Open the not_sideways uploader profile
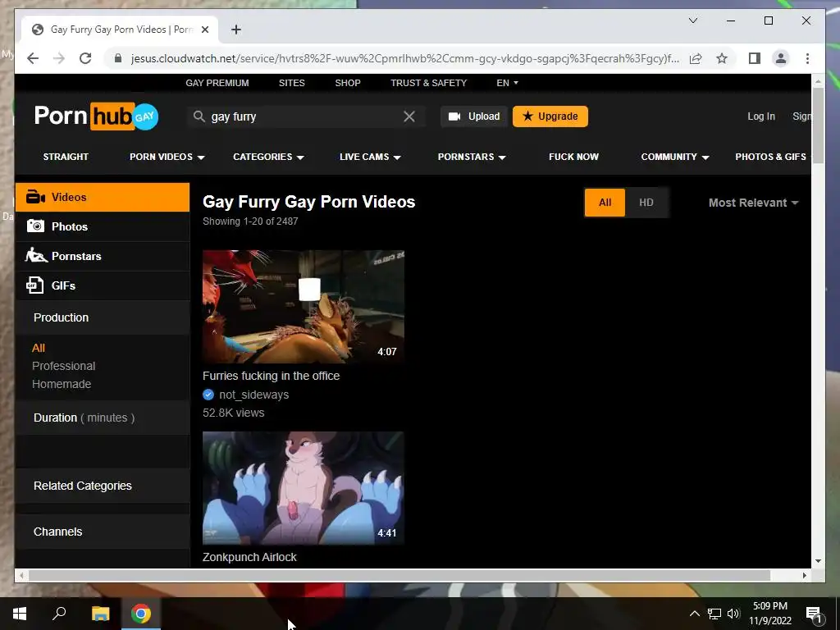This screenshot has width=840, height=630. [254, 395]
